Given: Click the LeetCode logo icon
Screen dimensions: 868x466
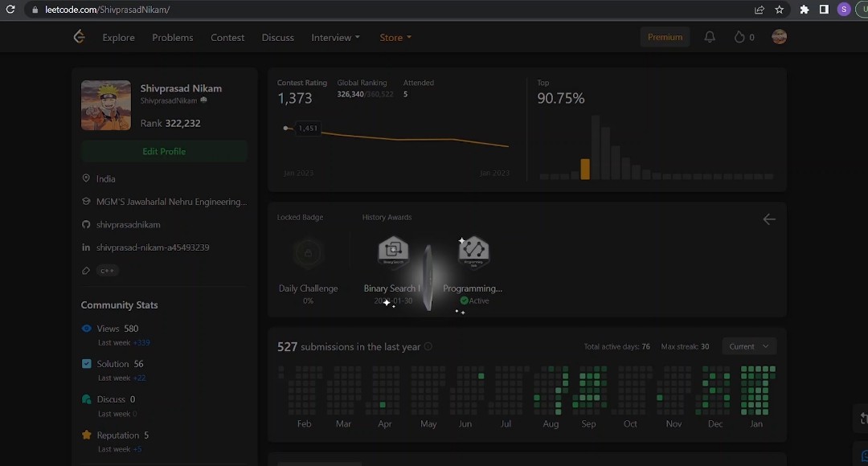Looking at the screenshot, I should (x=79, y=36).
